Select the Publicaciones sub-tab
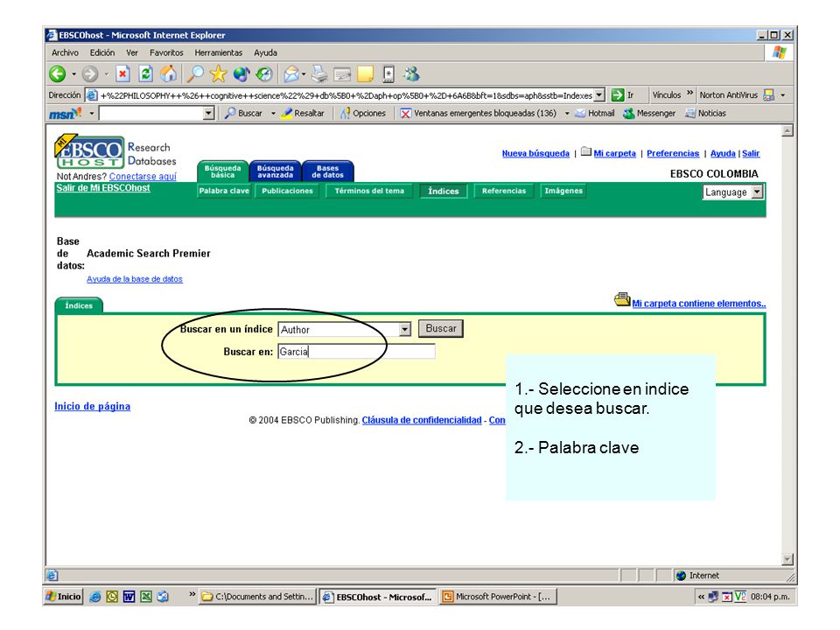Image resolution: width=840 pixels, height=630 pixels. coord(287,191)
